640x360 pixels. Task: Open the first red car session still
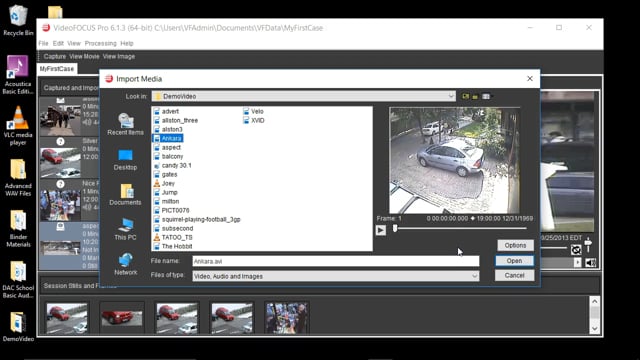coord(67,318)
